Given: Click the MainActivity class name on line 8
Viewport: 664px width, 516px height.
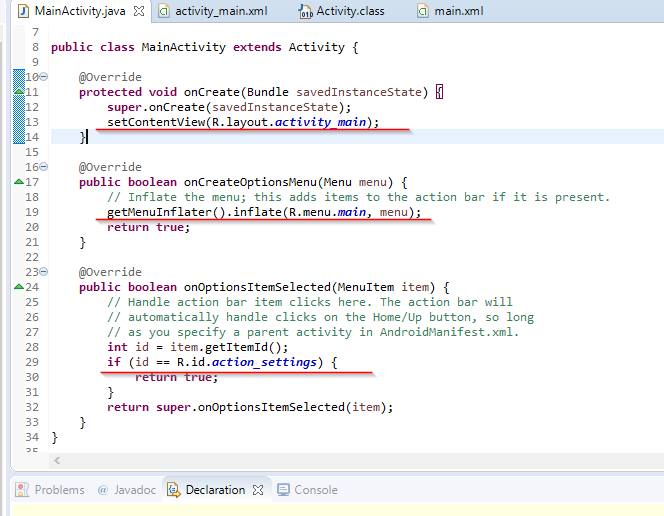Looking at the screenshot, I should pos(184,47).
